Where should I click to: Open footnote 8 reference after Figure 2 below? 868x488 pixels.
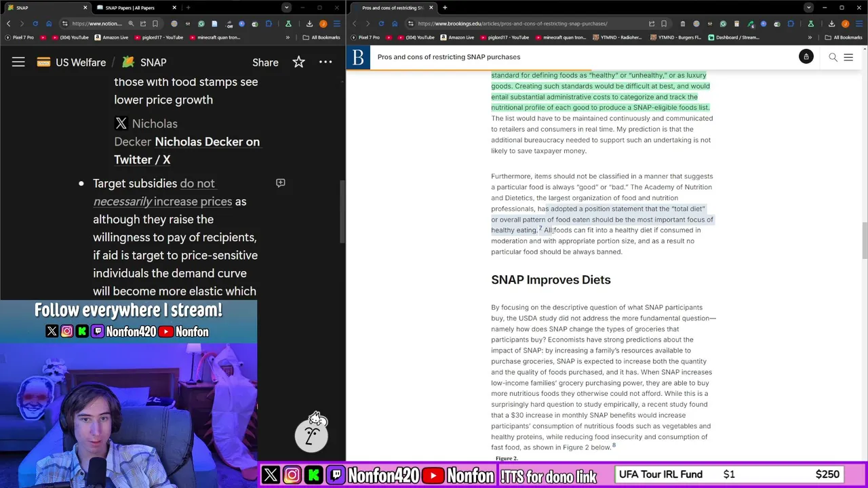tap(614, 445)
